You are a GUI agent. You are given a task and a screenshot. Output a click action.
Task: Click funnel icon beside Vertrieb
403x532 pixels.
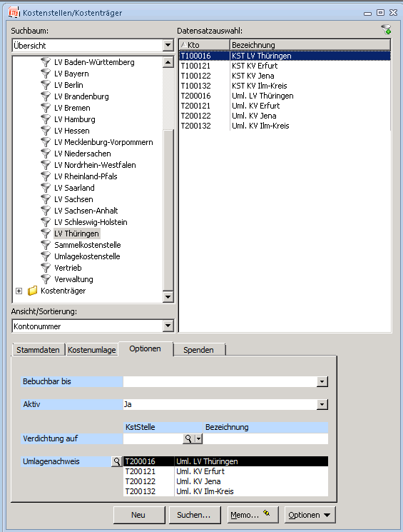coord(46,268)
